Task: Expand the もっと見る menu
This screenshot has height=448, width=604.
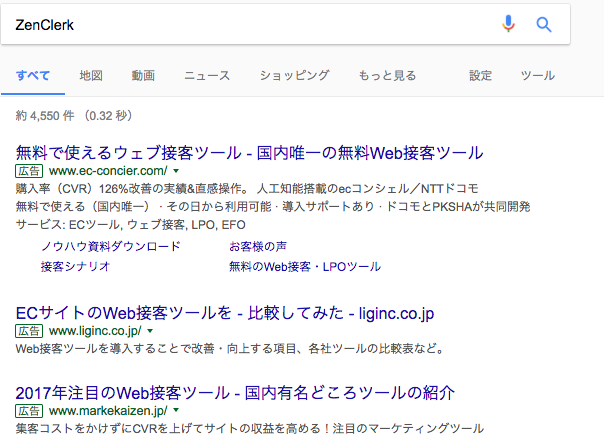Action: coord(387,76)
